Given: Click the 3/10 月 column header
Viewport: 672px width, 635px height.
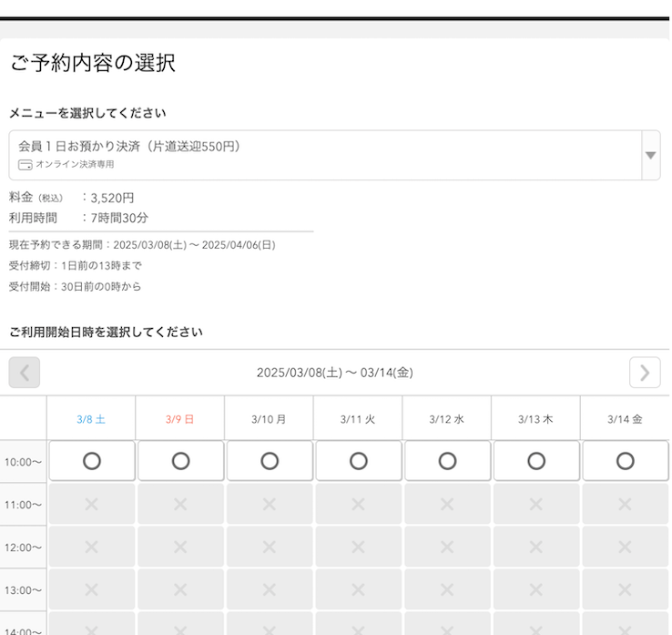Looking at the screenshot, I should click(x=269, y=419).
